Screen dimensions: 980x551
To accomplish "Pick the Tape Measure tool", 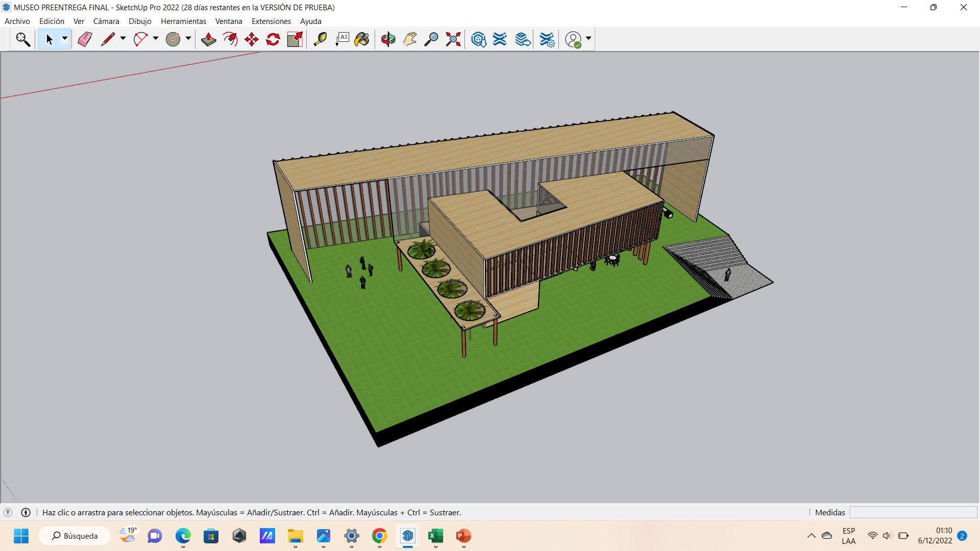I will coord(320,39).
